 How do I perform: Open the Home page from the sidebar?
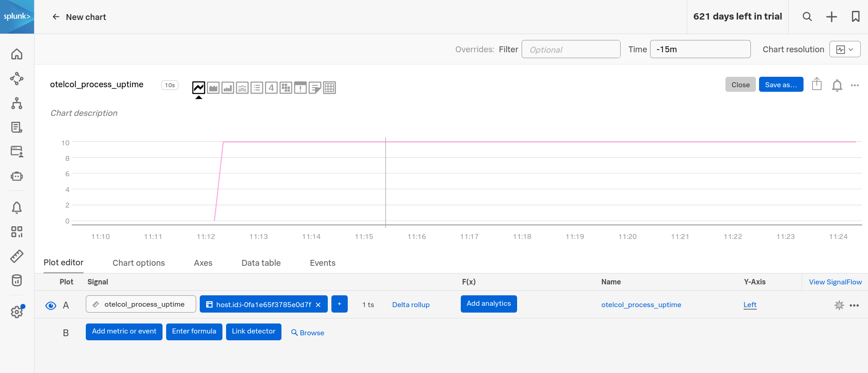[17, 54]
